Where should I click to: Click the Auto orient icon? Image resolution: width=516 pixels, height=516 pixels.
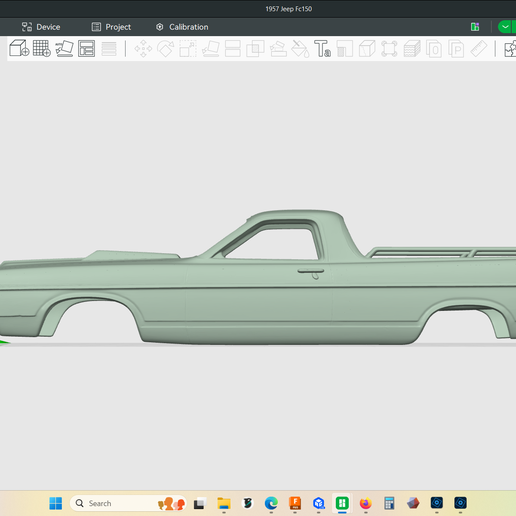(x=64, y=49)
